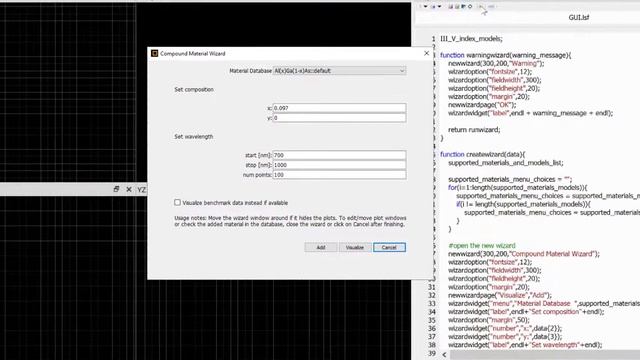Undock the view panel with float icon
This screenshot has height=360, width=640.
coord(116,189)
